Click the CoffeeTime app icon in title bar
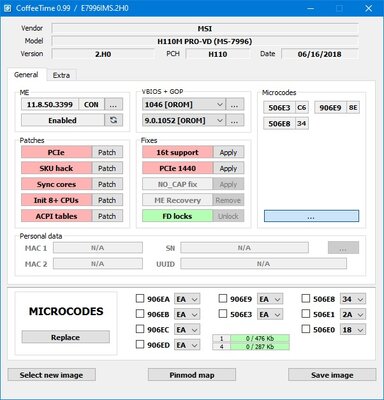Viewport: 384px width, 400px height. tap(8, 8)
